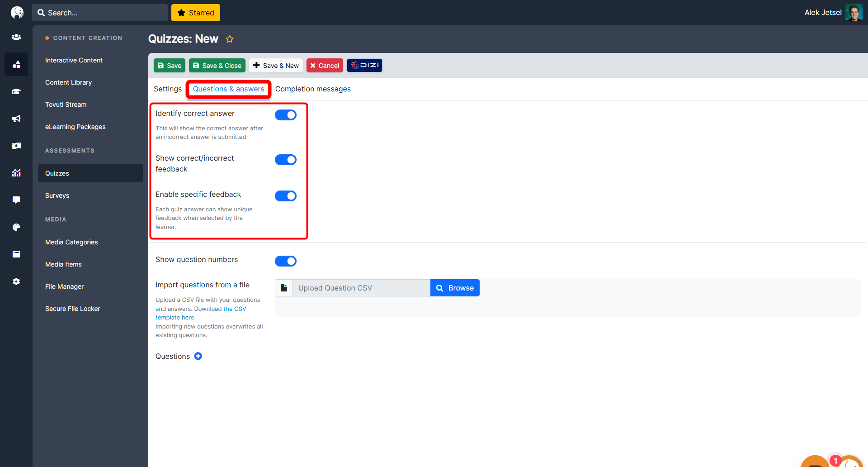868x467 pixels.
Task: Open Secure File Locker in sidebar
Action: pos(72,309)
